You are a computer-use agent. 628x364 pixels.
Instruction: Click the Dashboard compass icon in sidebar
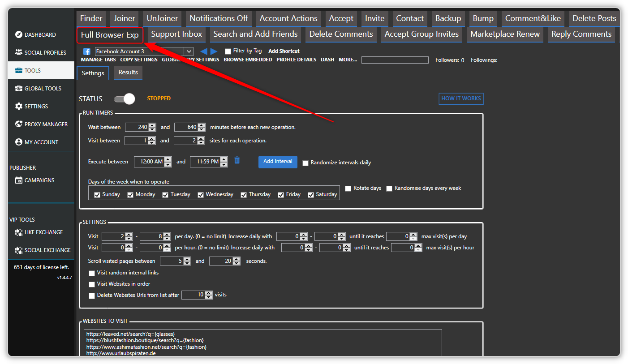tap(19, 34)
